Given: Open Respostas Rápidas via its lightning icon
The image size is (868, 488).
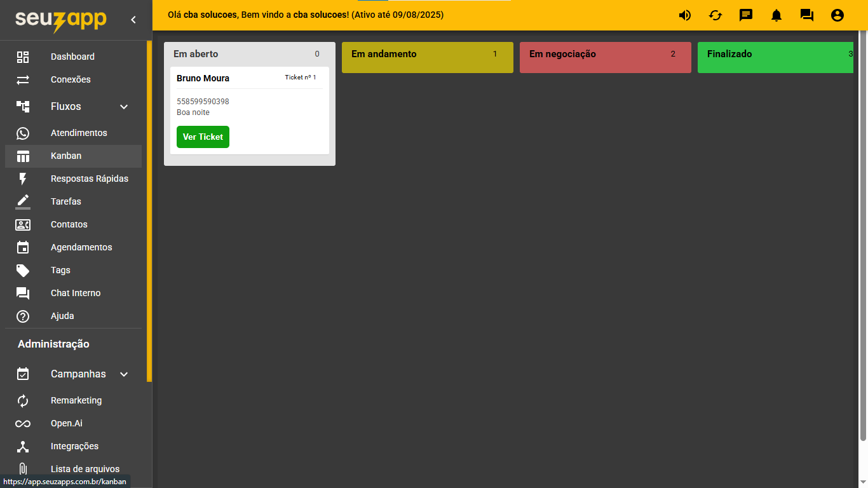Looking at the screenshot, I should [x=23, y=179].
